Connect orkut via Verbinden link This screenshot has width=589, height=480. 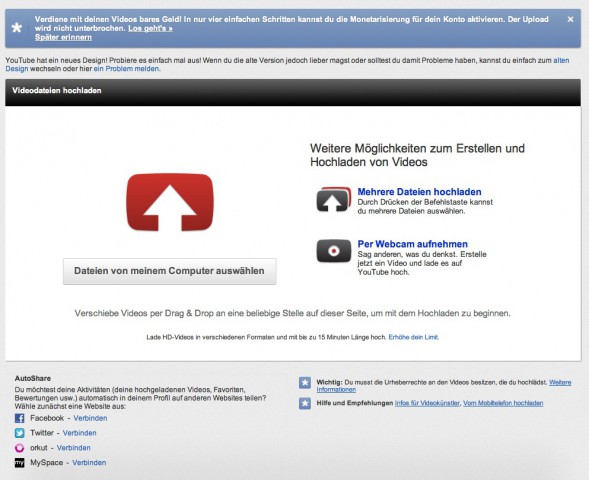pyautogui.click(x=74, y=448)
